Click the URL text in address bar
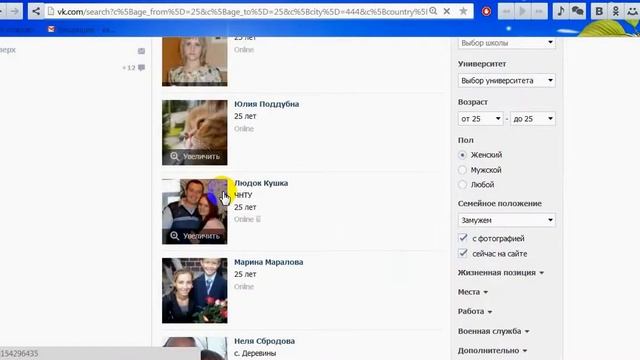The image size is (640, 360). pos(242,11)
